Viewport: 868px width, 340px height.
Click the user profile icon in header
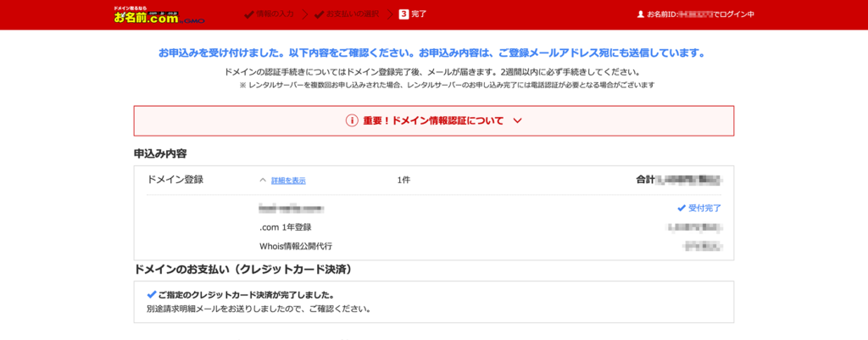[x=640, y=14]
